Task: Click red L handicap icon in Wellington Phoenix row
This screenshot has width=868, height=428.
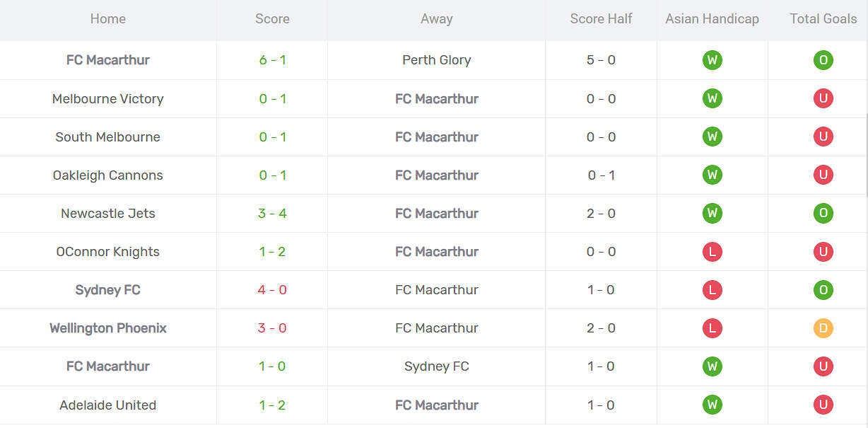Action: 712,328
